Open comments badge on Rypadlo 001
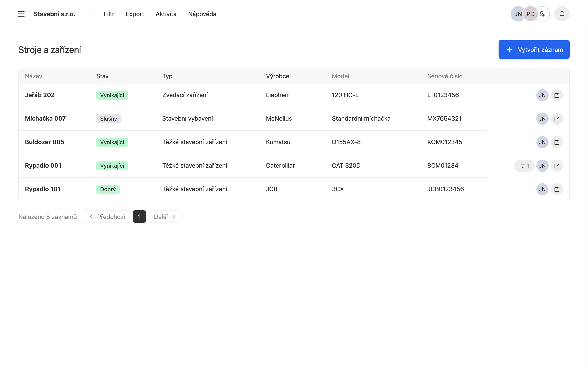Image resolution: width=588 pixels, height=368 pixels. point(524,166)
